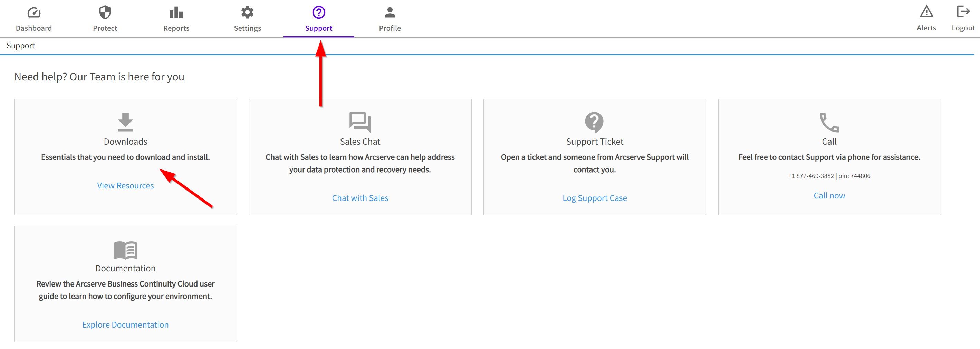Click the Support Ticket question icon

pyautogui.click(x=594, y=122)
